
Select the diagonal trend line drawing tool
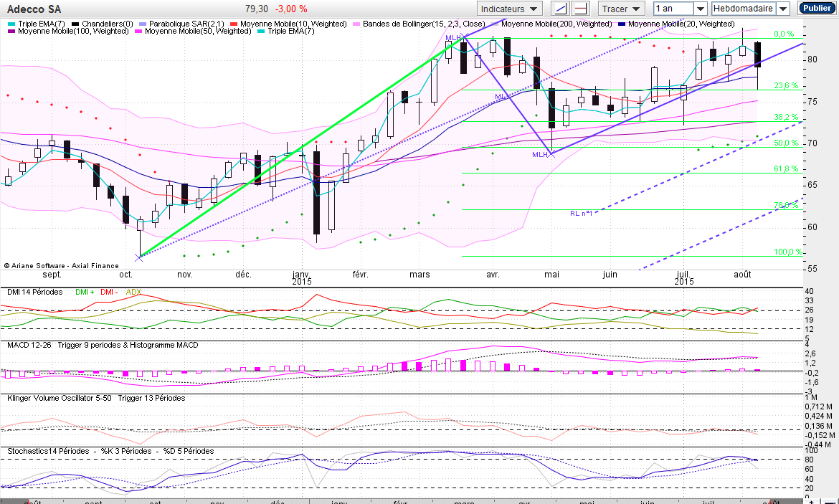point(559,9)
